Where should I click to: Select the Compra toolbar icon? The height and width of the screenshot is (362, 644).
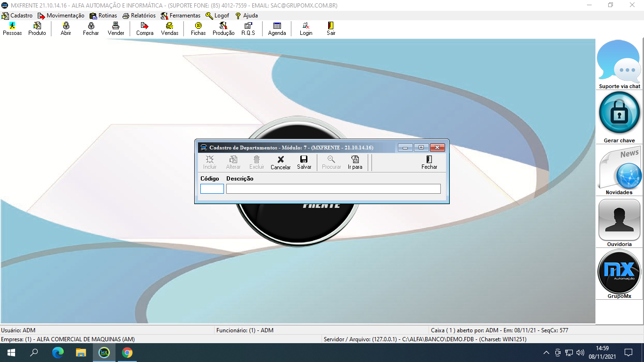(x=145, y=29)
